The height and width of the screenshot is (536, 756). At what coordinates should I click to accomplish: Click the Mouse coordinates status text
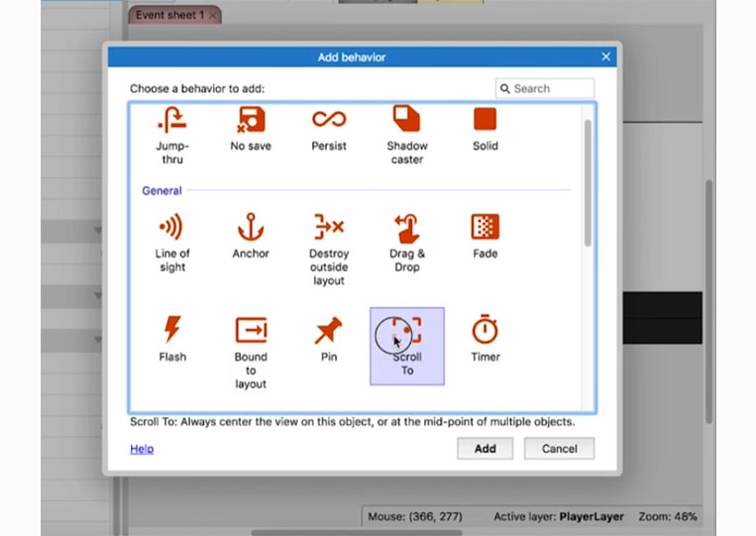tap(414, 517)
